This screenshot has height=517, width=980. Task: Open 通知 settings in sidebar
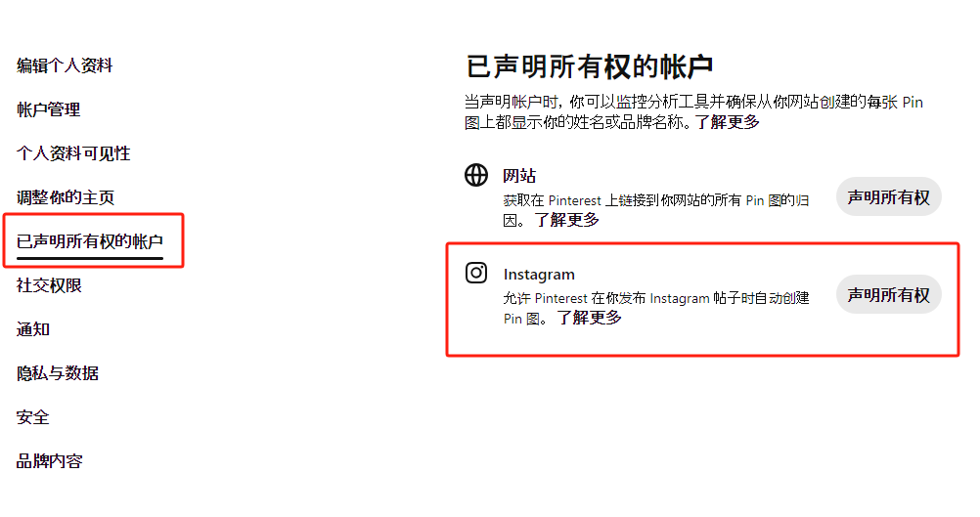32,329
